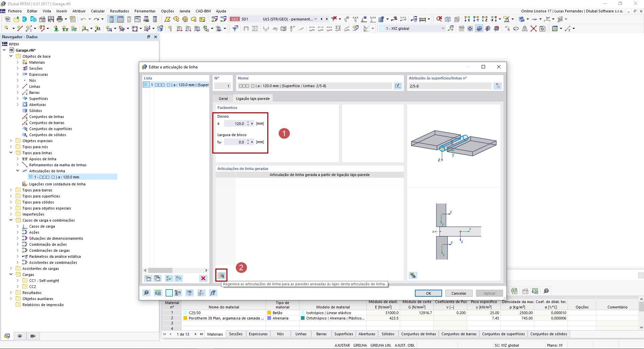Click the red X delete tool in toolbar

click(x=534, y=28)
